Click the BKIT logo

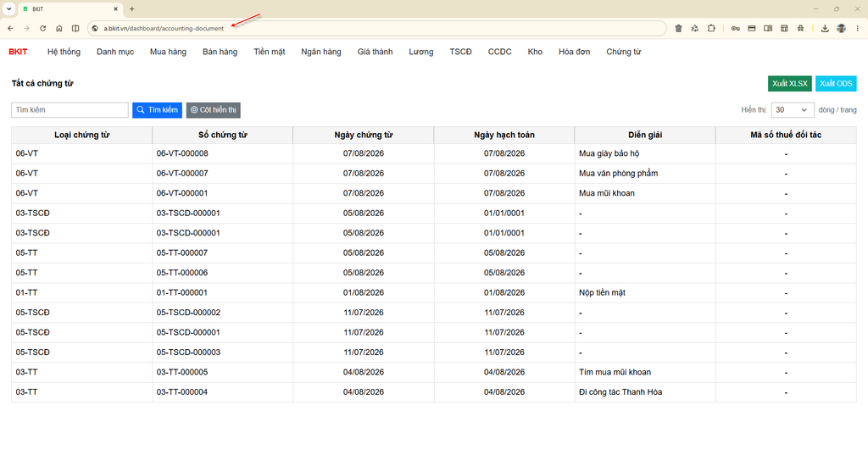18,52
